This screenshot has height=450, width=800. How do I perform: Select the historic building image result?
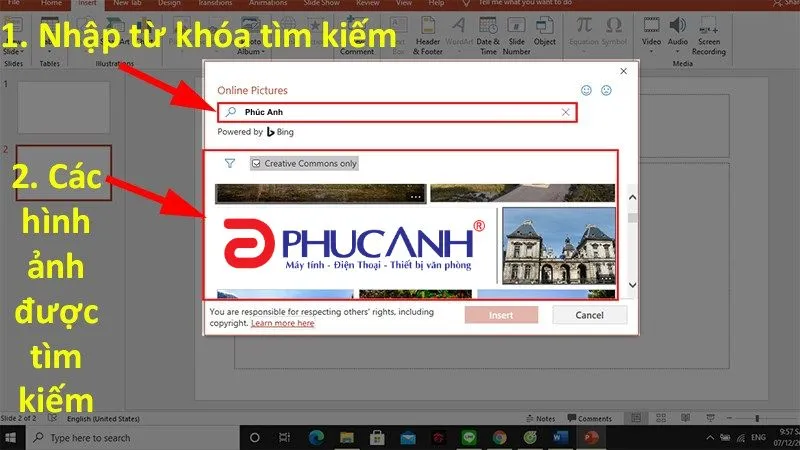point(559,245)
